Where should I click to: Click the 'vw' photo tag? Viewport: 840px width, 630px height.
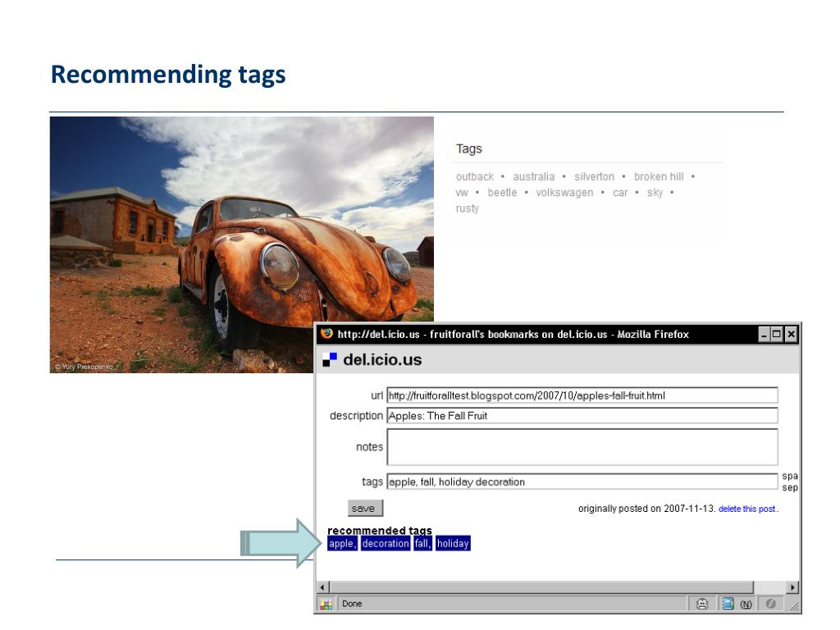(462, 193)
